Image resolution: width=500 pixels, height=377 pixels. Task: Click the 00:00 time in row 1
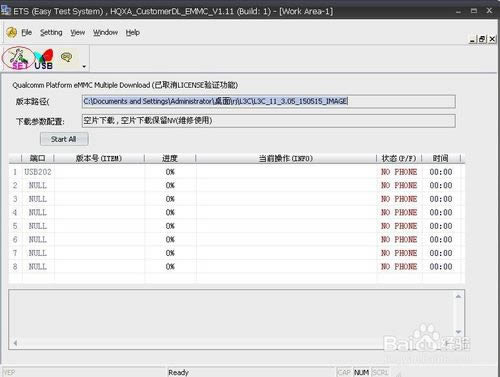(441, 172)
